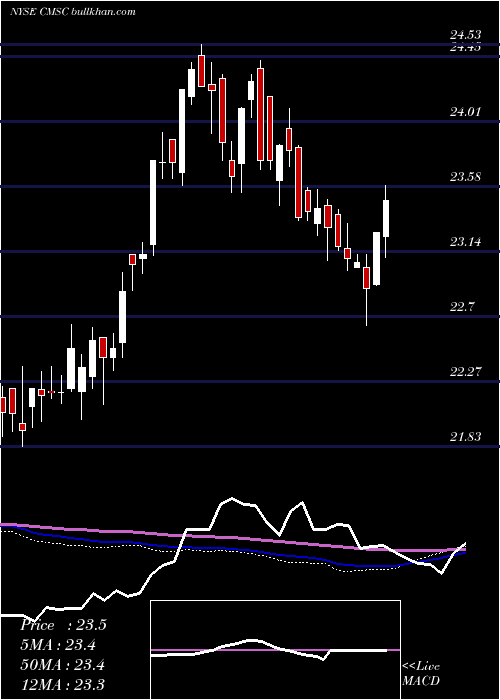Click the 24.53 price level label

coord(465,35)
